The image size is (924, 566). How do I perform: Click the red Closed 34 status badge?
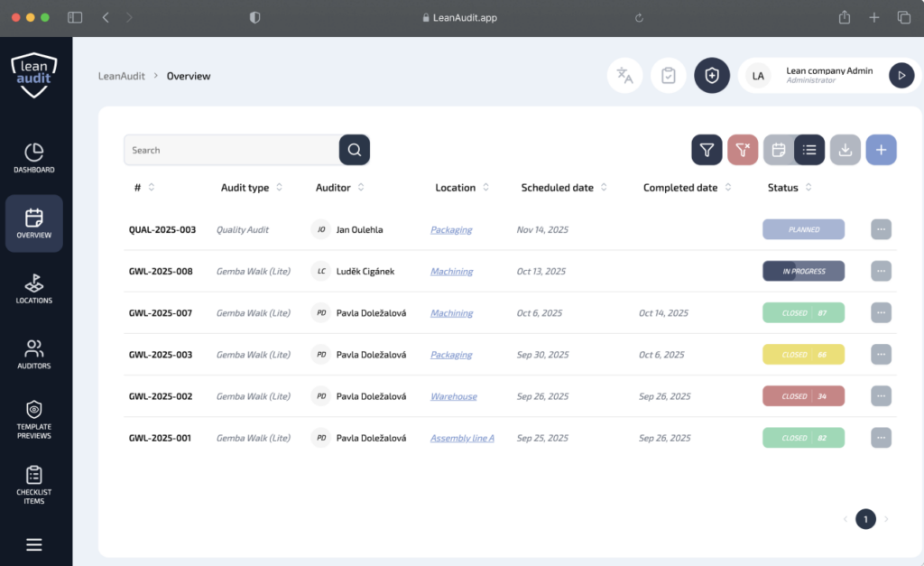coord(803,396)
